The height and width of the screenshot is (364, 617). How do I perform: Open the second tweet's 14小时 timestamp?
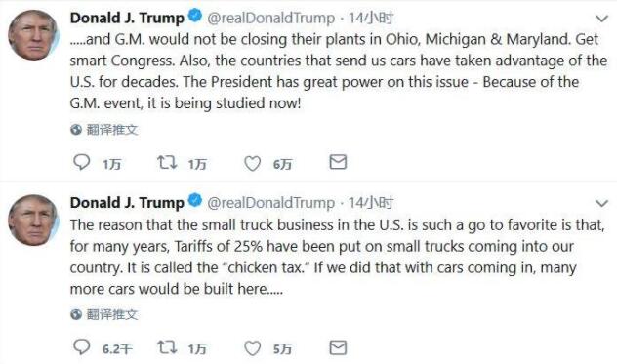(x=371, y=203)
